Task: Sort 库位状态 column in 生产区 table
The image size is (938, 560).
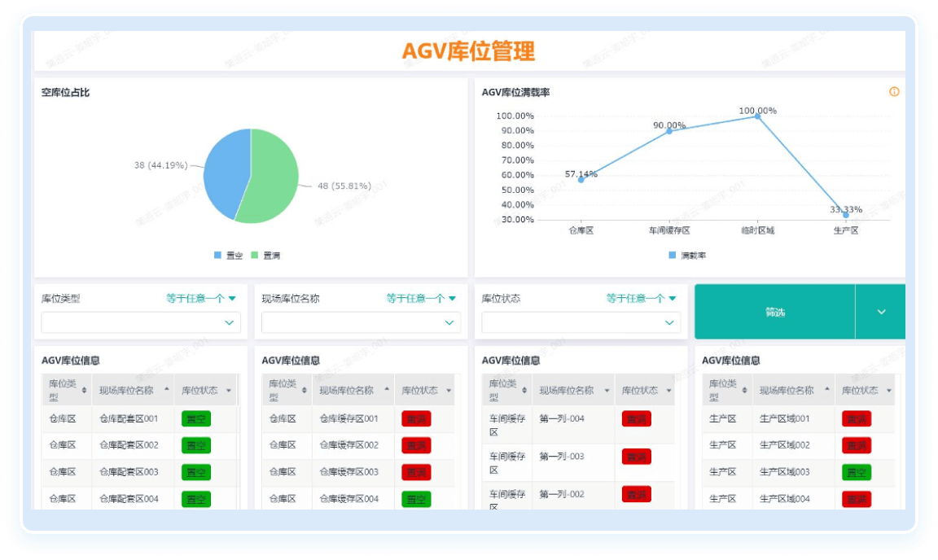Action: 888,391
